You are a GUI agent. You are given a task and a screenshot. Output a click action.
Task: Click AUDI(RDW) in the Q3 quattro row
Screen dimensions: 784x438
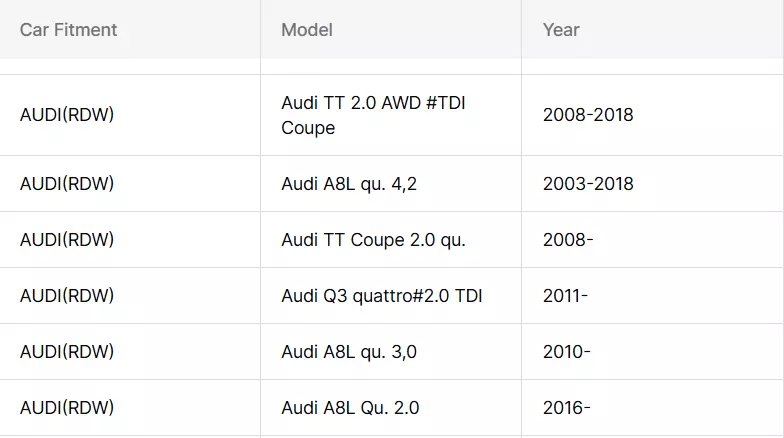pyautogui.click(x=67, y=296)
